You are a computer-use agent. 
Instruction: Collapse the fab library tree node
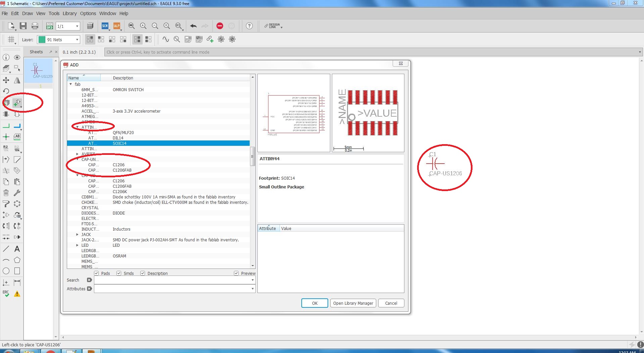tap(71, 84)
